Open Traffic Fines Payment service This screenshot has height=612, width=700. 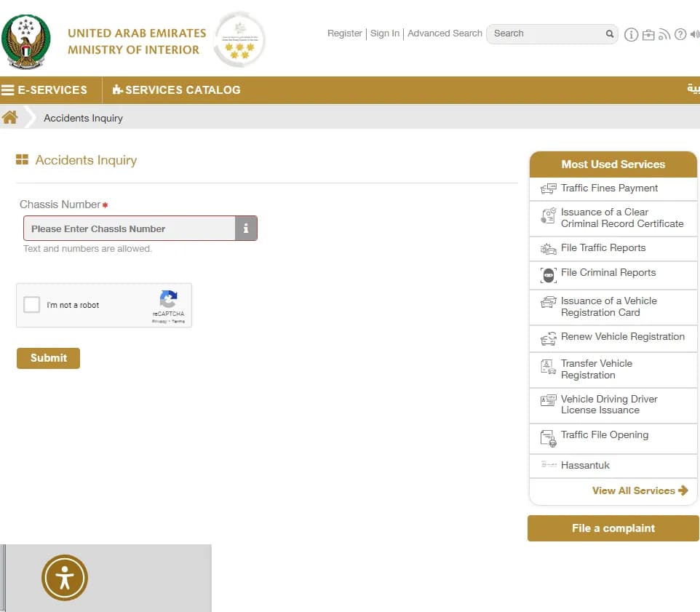[609, 188]
